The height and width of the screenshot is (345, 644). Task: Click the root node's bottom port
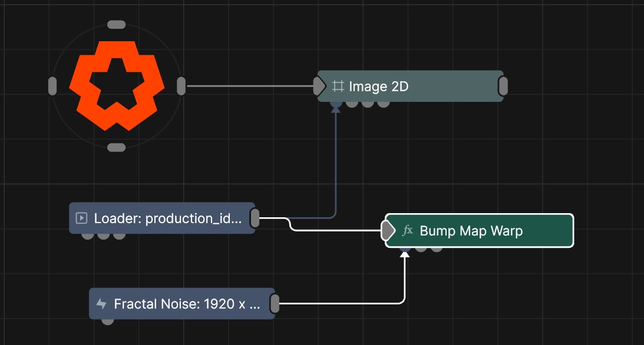click(x=117, y=147)
